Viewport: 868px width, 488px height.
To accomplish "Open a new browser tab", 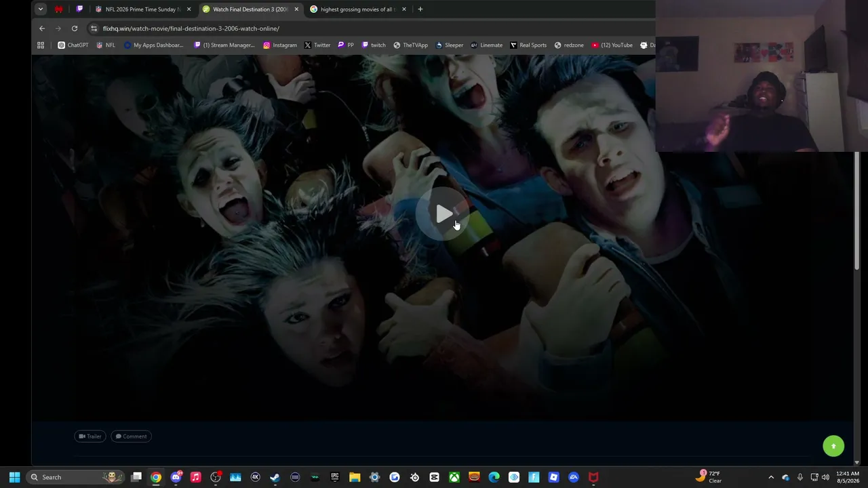I will coord(420,9).
